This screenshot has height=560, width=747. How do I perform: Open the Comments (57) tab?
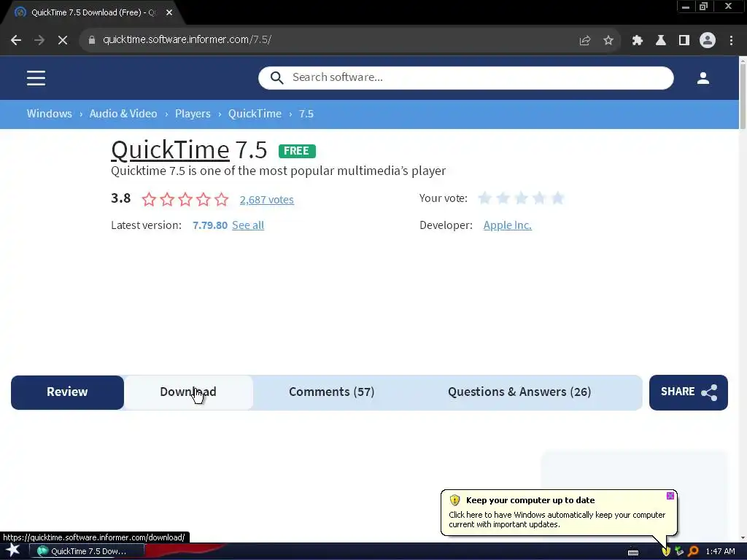[332, 392]
